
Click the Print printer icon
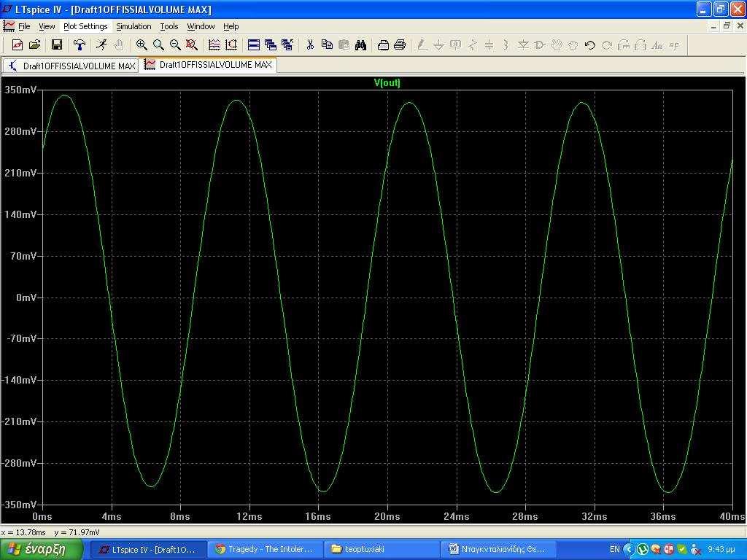(400, 45)
